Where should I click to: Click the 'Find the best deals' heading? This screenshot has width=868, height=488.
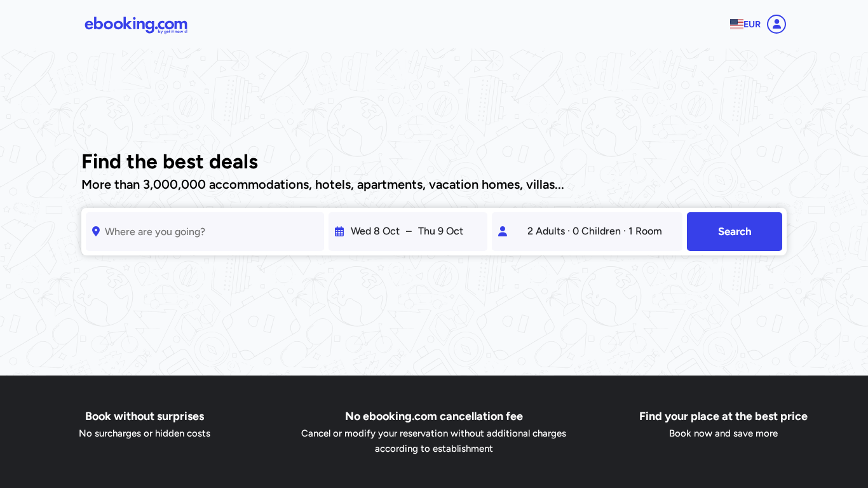click(170, 162)
